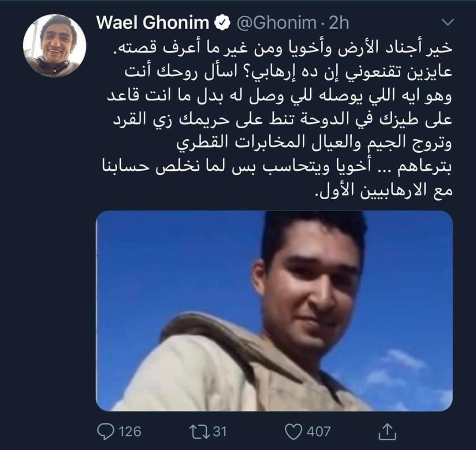
Task: View the attached photo of the smiling man
Action: click(275, 311)
